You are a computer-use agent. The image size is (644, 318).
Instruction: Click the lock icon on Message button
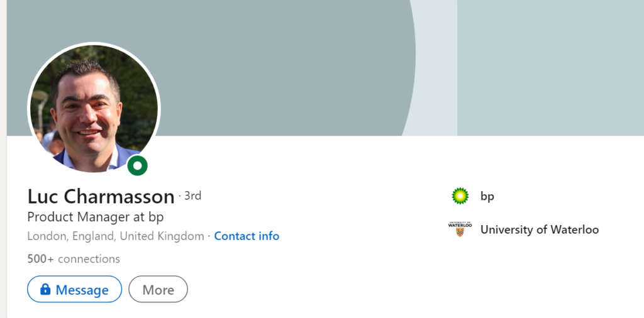[45, 289]
